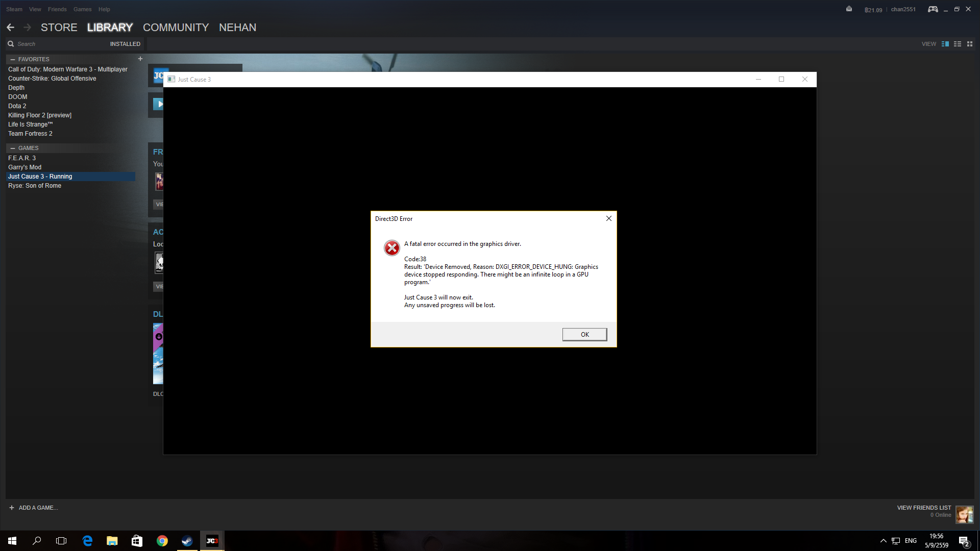
Task: Click the Steam forward arrow
Action: (x=28, y=28)
